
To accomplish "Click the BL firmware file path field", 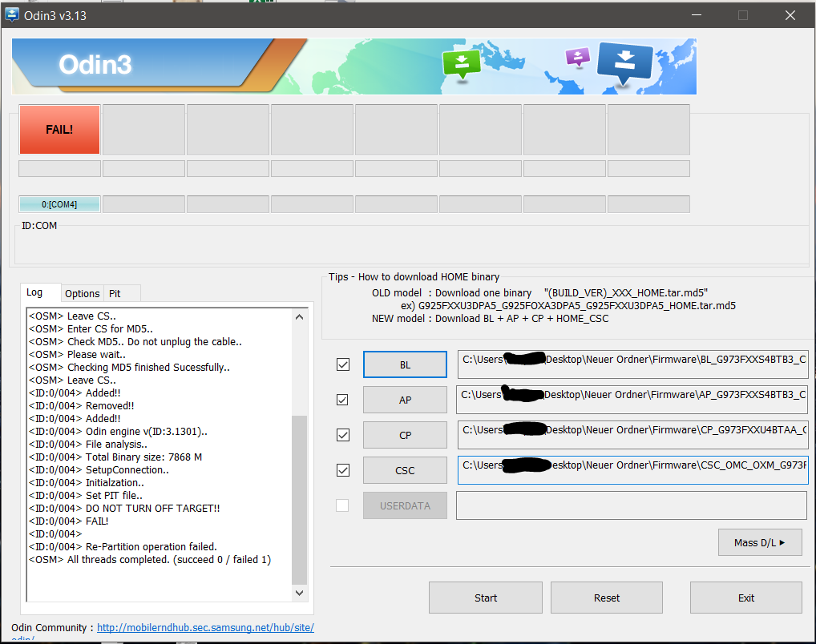I will click(632, 364).
